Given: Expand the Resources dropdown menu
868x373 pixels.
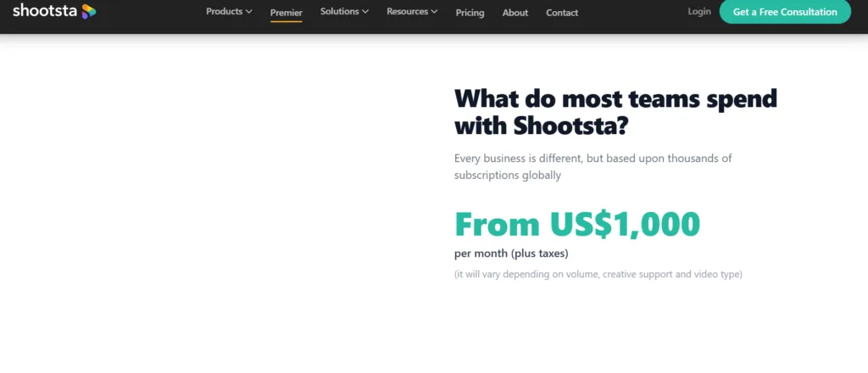Looking at the screenshot, I should (412, 12).
